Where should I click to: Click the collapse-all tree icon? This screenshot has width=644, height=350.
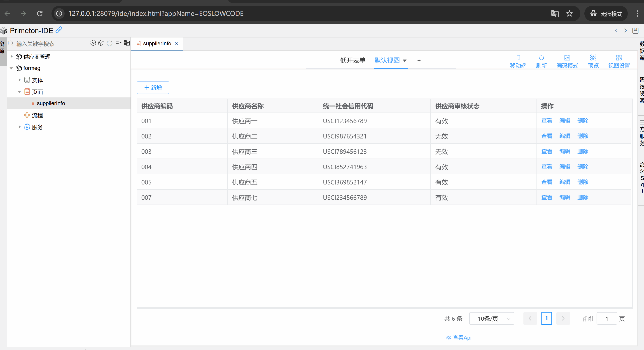tap(118, 43)
